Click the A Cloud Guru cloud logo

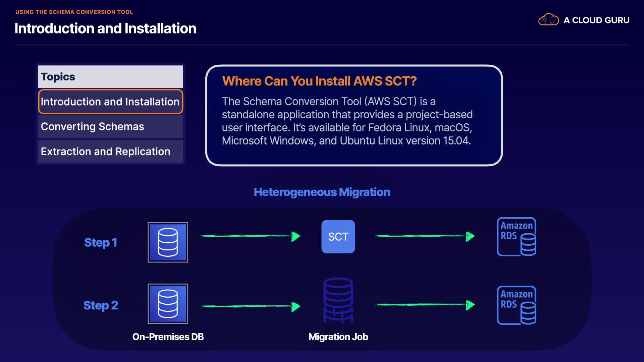click(548, 20)
